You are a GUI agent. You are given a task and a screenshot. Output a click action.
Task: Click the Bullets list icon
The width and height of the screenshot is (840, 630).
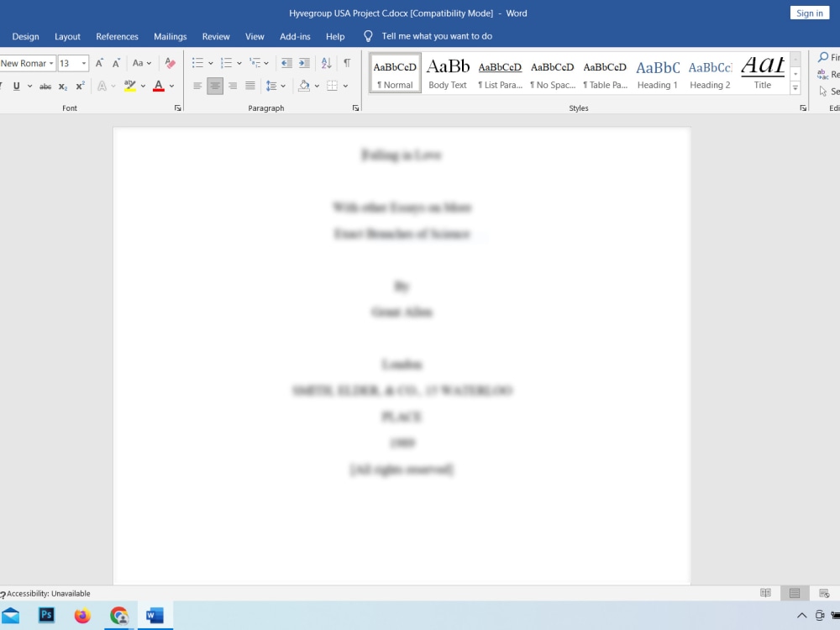coord(197,63)
